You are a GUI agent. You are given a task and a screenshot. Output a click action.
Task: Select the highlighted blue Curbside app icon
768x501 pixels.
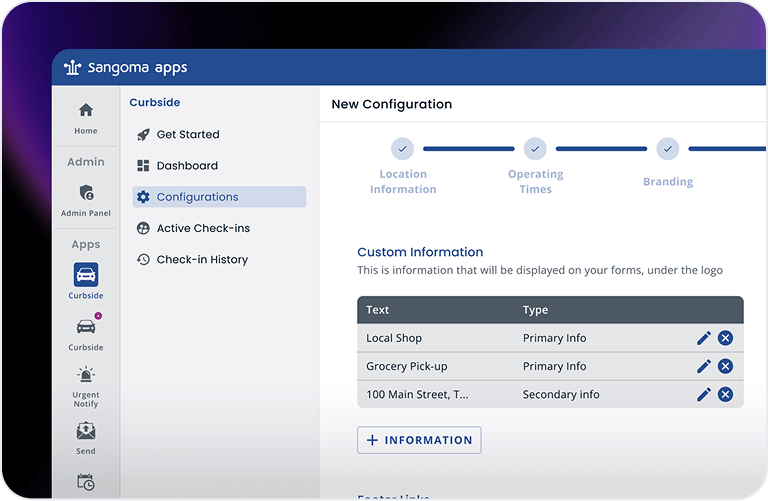(x=86, y=274)
